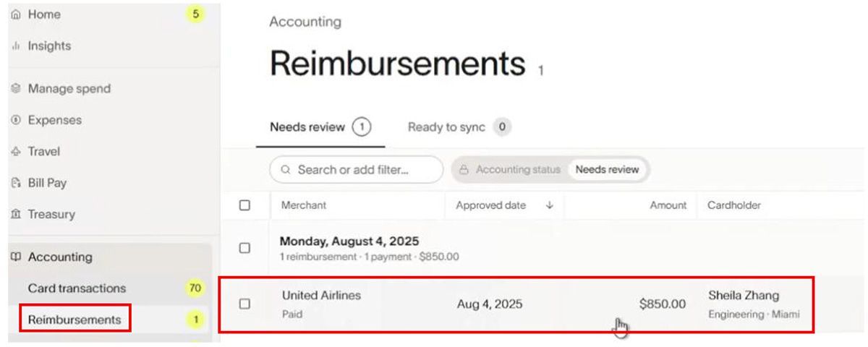Sort by Approved date arrow
Image resolution: width=868 pixels, height=347 pixels.
[549, 205]
